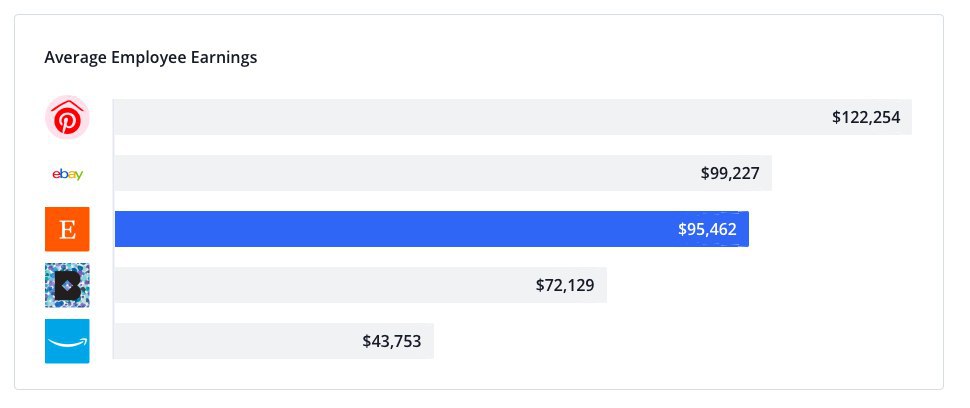
Task: Click the word Earnings in the heading
Action: point(224,58)
